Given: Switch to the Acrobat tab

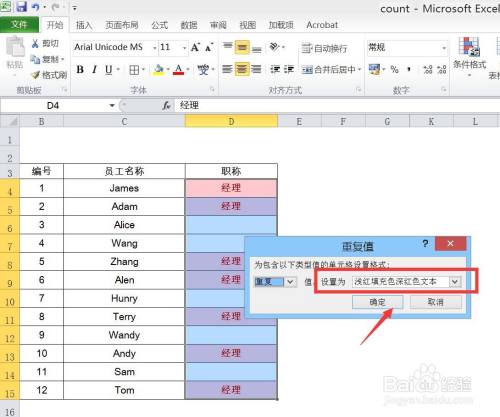Looking at the screenshot, I should pos(322,25).
